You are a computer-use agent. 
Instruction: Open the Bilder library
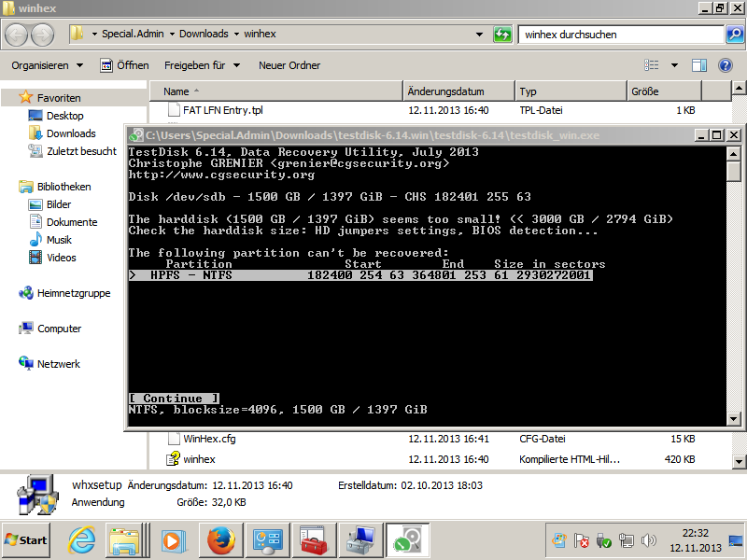59,204
